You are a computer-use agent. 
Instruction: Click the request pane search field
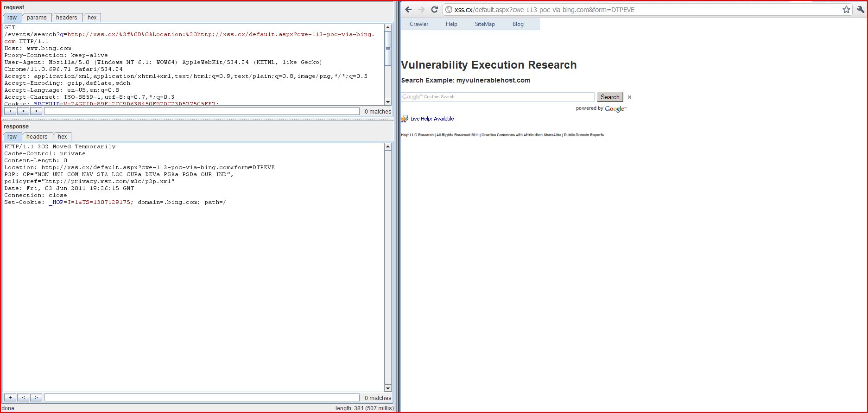coord(202,111)
